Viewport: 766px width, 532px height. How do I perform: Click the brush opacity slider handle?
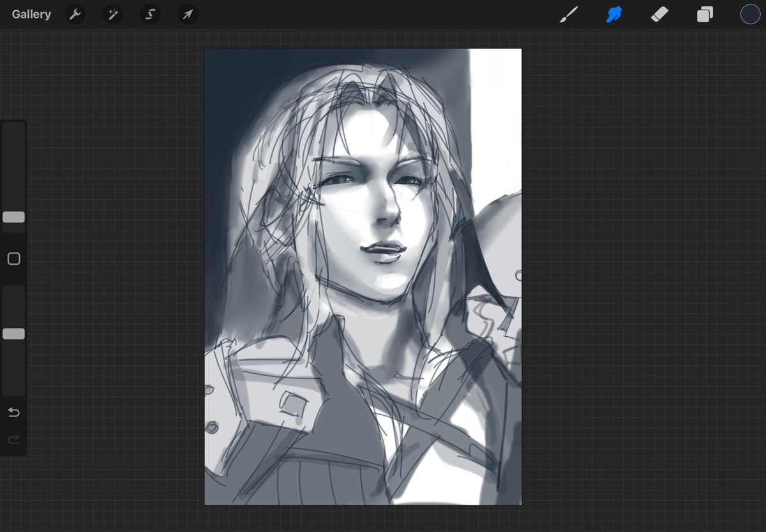(13, 334)
